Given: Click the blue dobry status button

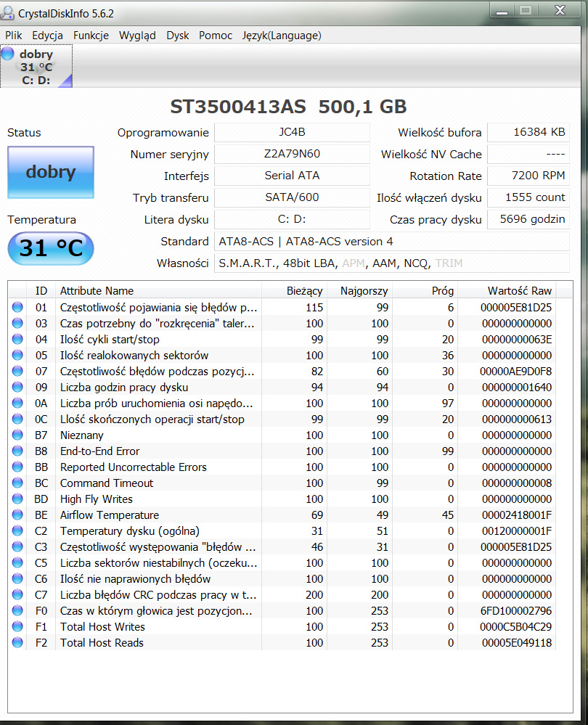Looking at the screenshot, I should [50, 172].
